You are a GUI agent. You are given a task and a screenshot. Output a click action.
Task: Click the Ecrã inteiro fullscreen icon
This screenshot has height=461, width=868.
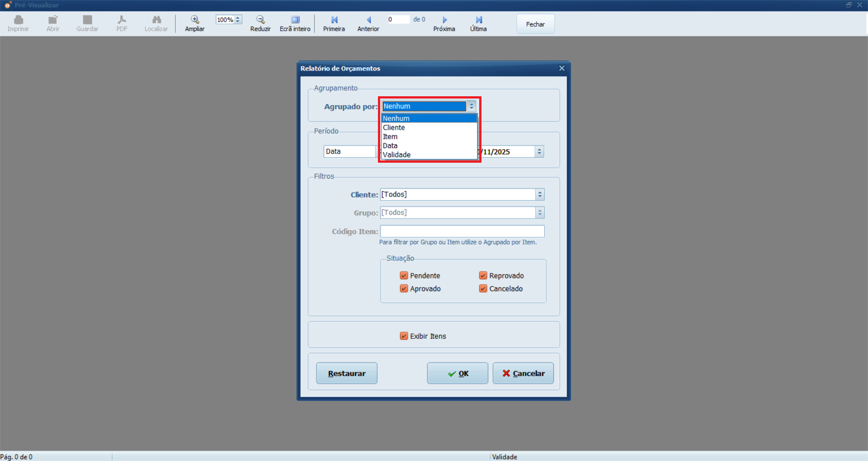pyautogui.click(x=295, y=20)
